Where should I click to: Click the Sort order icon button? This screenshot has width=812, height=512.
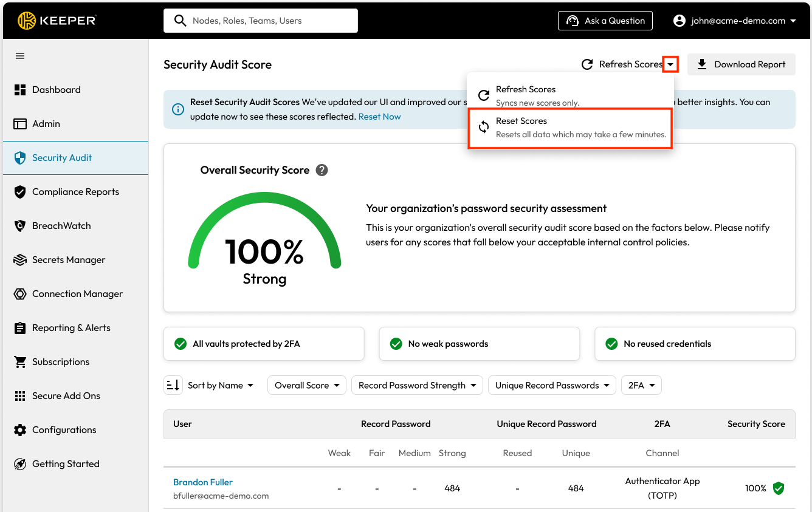point(173,385)
